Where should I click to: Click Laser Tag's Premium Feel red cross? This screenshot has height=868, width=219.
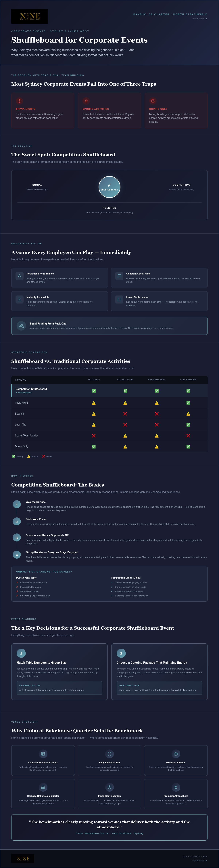[x=157, y=425]
